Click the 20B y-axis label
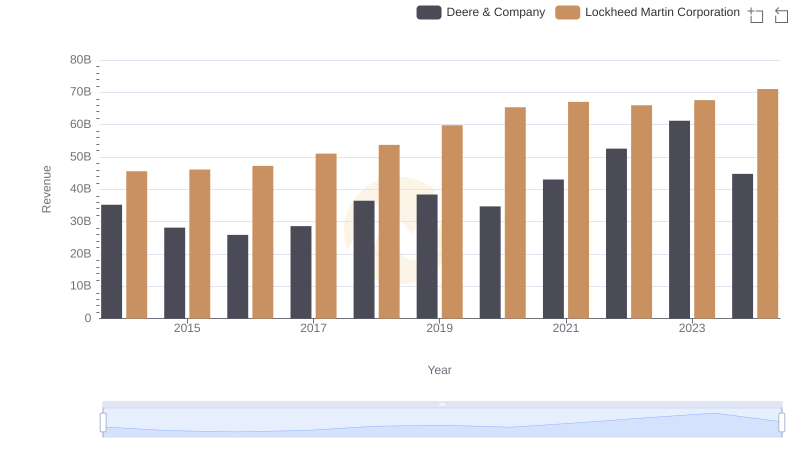The height and width of the screenshot is (461, 800). pos(81,253)
